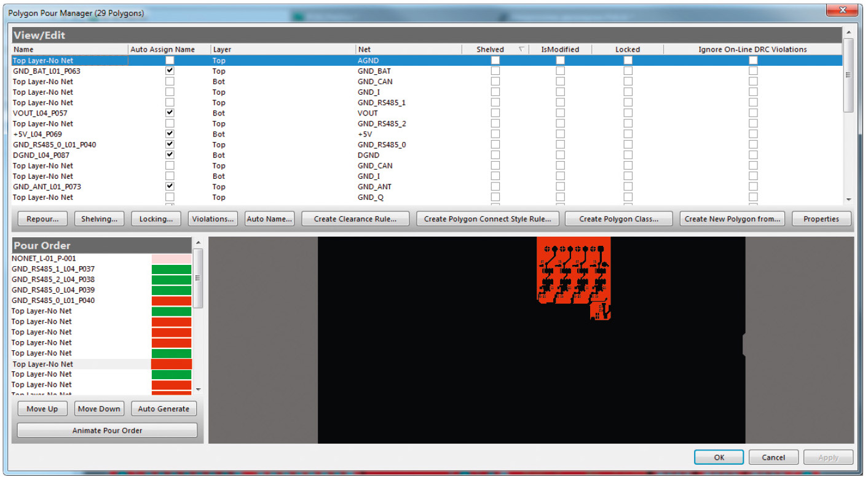Open the Locking... options

tap(156, 219)
